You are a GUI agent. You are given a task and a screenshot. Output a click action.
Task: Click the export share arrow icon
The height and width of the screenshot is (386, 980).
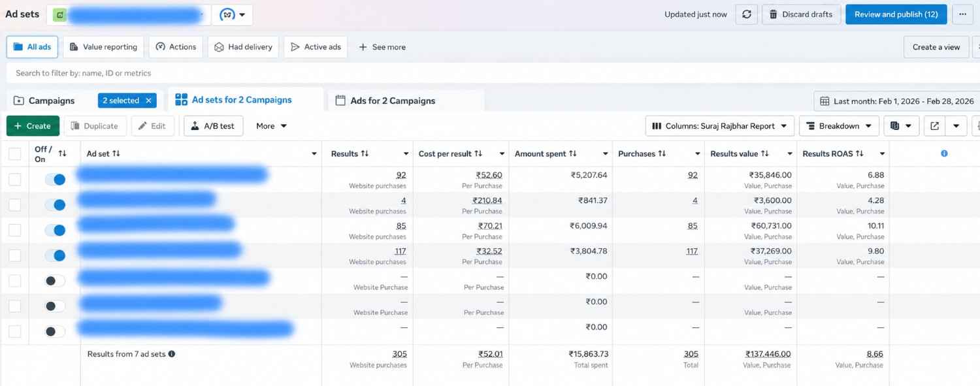coord(934,126)
